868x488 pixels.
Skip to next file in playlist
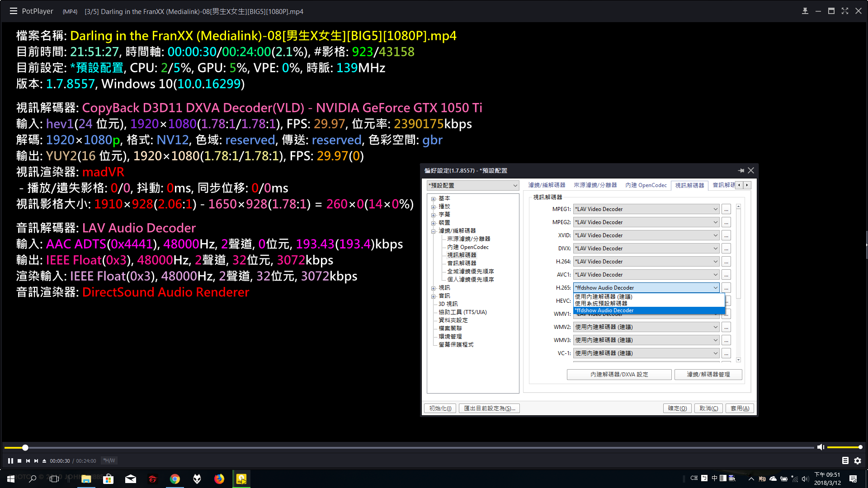click(36, 461)
